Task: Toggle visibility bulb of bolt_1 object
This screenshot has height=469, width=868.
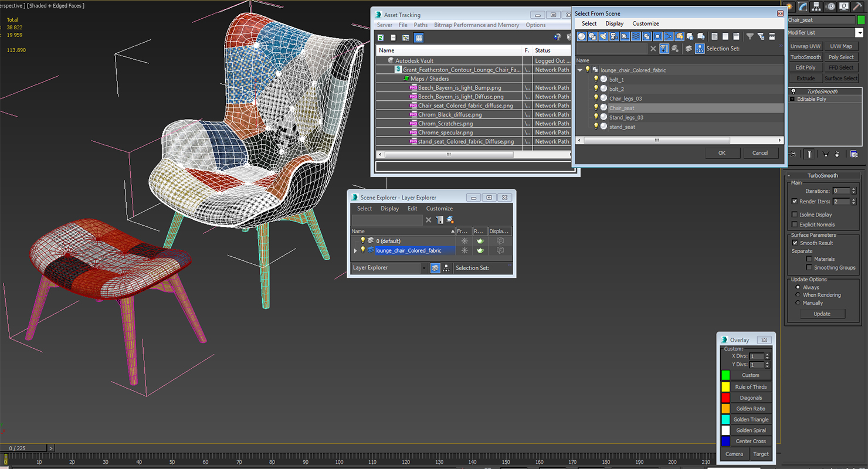Action: [596, 79]
